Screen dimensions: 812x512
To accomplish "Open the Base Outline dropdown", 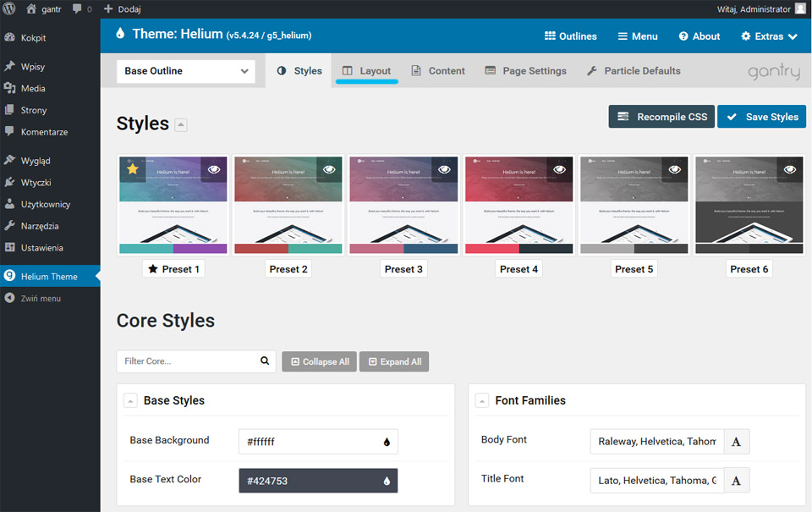I will [x=186, y=71].
